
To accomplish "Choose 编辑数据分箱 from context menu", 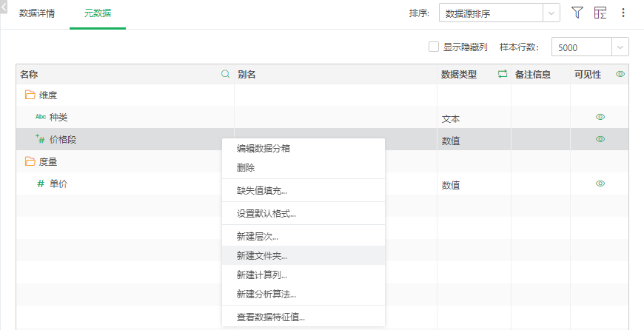I will pyautogui.click(x=303, y=149).
